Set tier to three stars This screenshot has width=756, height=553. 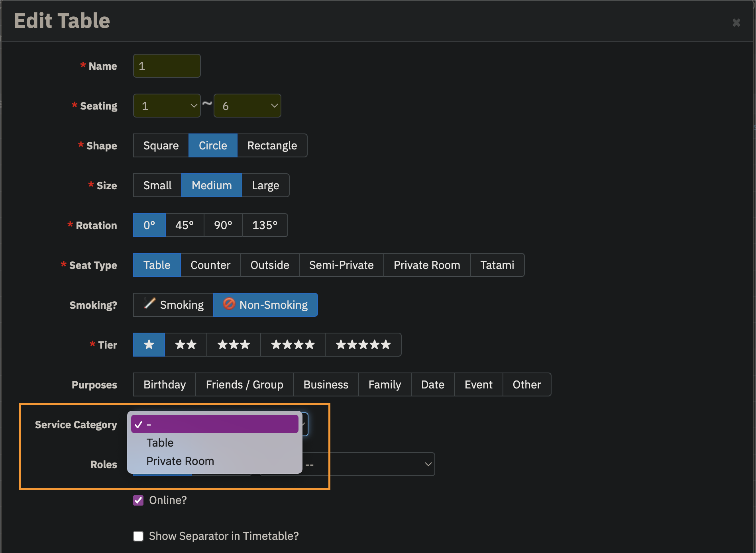click(234, 345)
